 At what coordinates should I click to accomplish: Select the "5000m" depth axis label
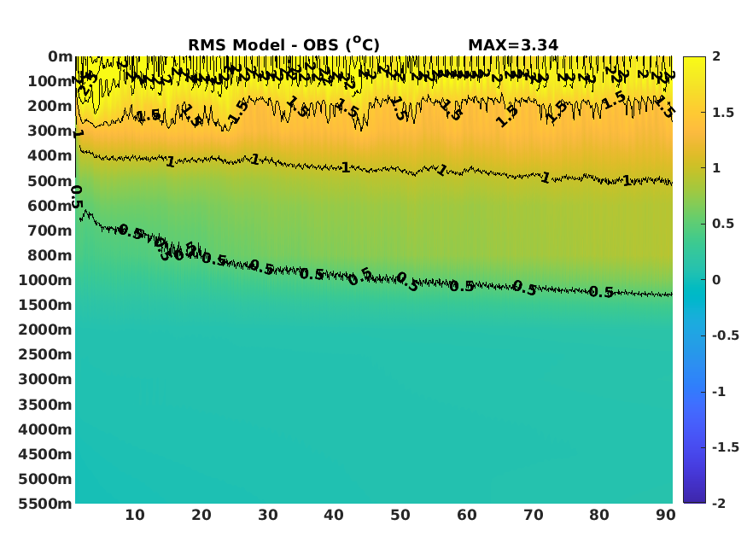(45, 479)
